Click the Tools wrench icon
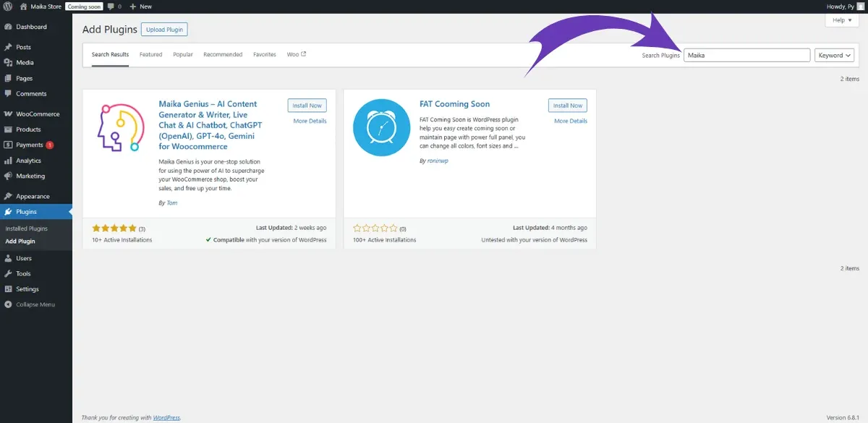This screenshot has height=423, width=868. coord(8,273)
